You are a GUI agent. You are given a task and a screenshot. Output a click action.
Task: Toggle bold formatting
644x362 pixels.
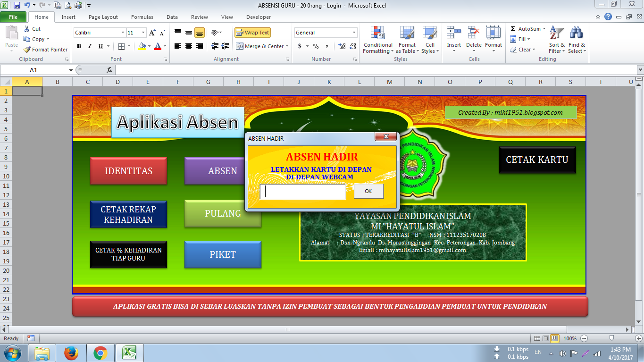[x=79, y=47]
